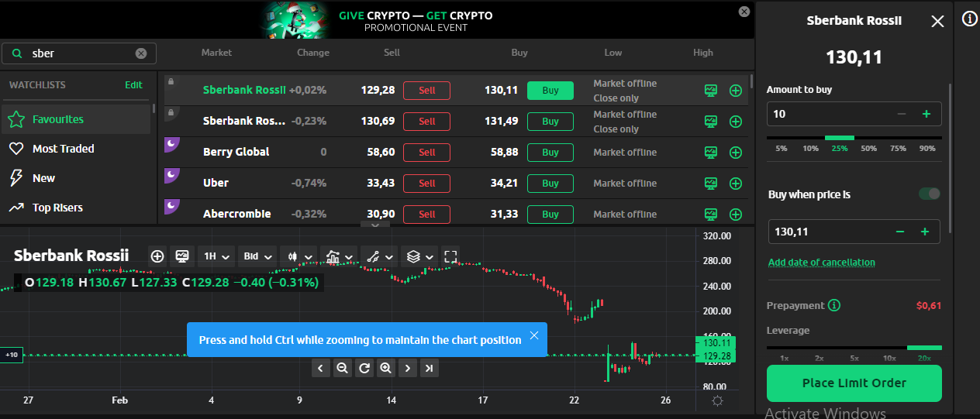Image resolution: width=980 pixels, height=419 pixels.
Task: Click Buy for first Sberbank Rossii
Action: click(x=550, y=91)
